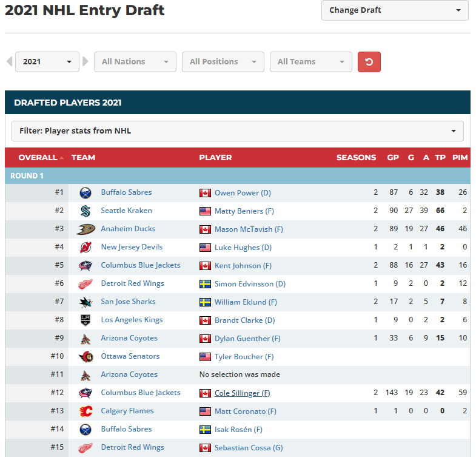Viewport: 476px width, 457px height.
Task: Click the New Jersey Devils logo
Action: coord(85,247)
